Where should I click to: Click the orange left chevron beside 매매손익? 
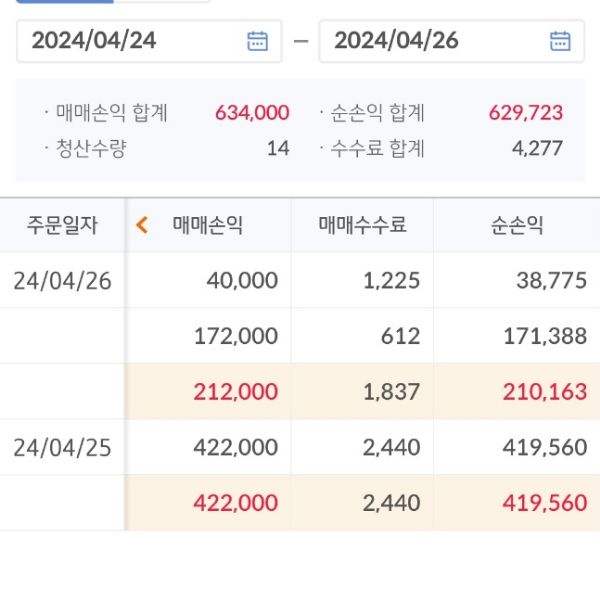(142, 225)
